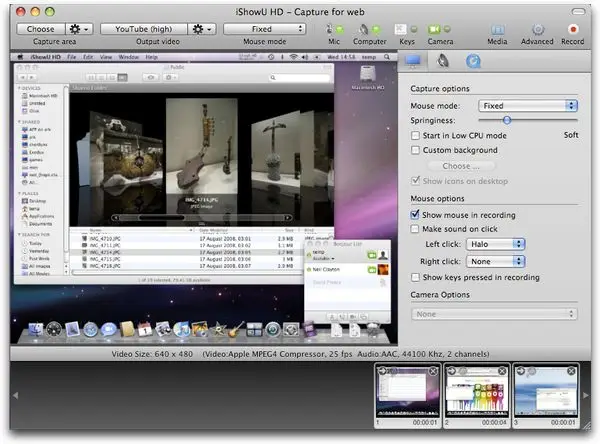Open the Media panel icon
Image resolution: width=600 pixels, height=444 pixels.
tap(497, 29)
